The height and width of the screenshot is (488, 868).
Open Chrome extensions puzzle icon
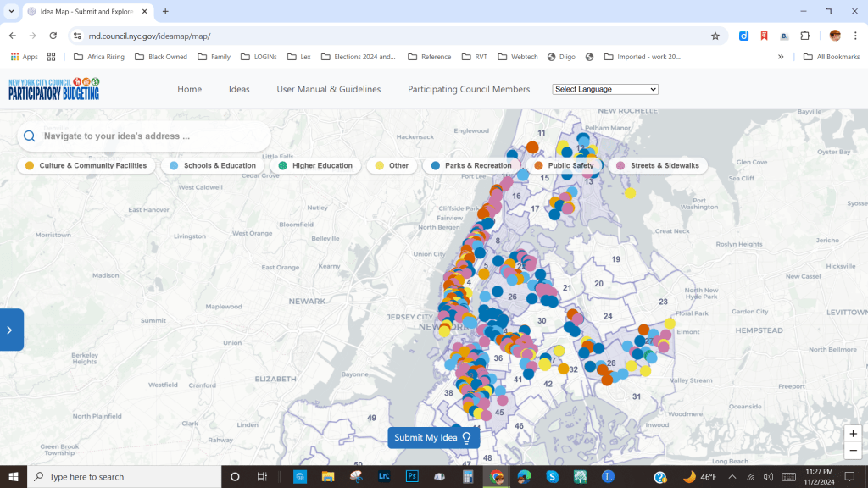(x=806, y=36)
